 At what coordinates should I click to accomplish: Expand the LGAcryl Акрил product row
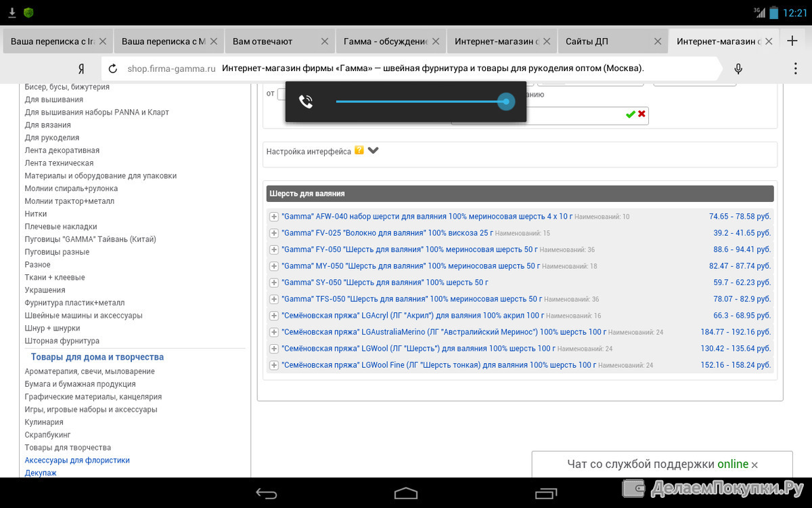(274, 316)
